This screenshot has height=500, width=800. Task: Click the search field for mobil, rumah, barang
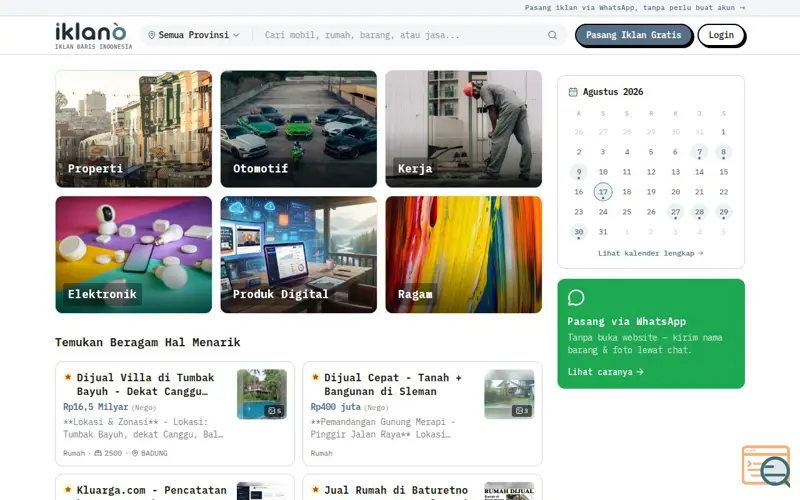click(403, 35)
